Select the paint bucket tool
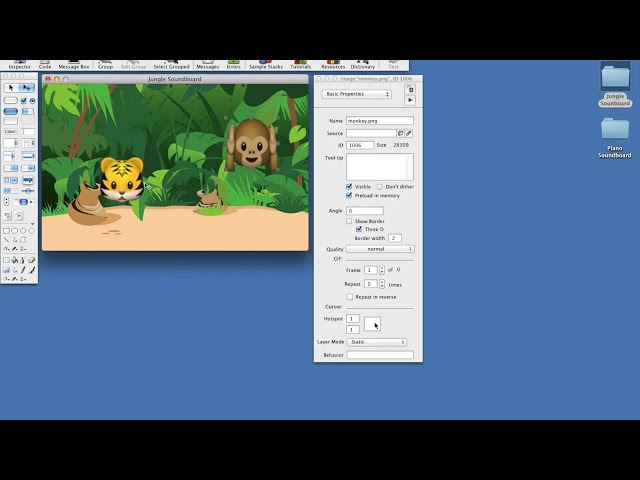This screenshot has width=640, height=480. (15, 260)
